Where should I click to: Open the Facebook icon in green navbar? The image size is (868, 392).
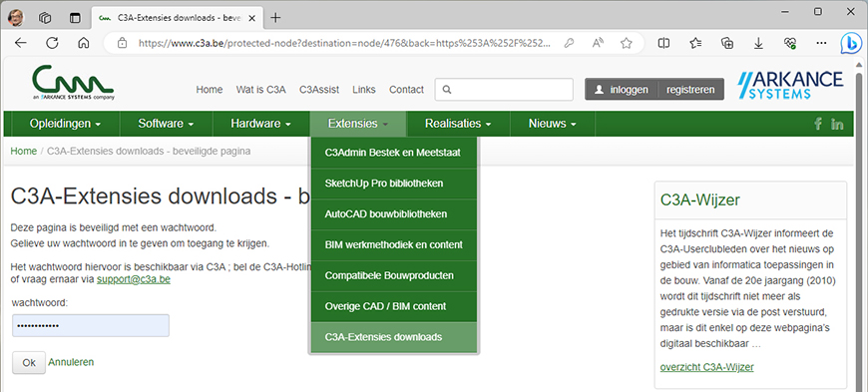click(x=818, y=124)
